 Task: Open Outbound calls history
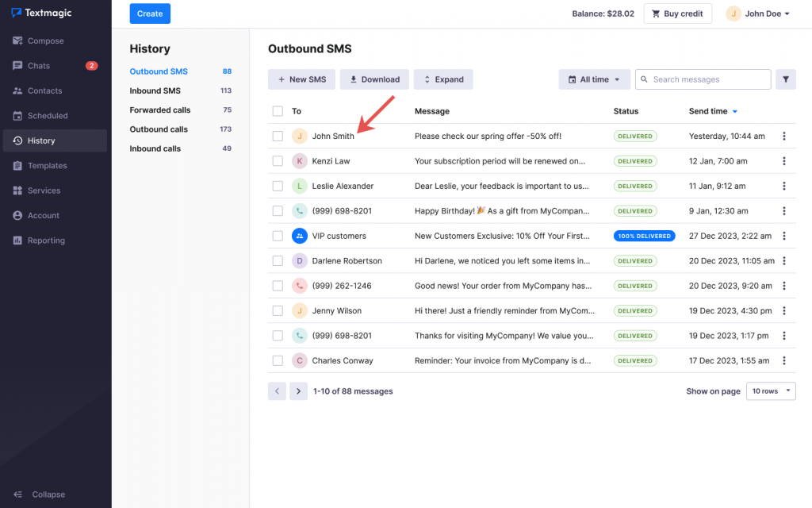pos(159,129)
